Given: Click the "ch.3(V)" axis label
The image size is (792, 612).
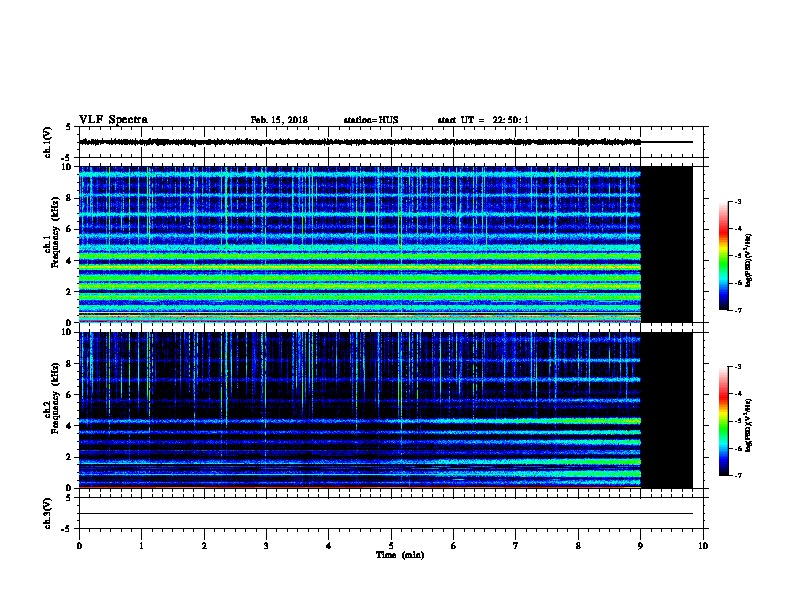Looking at the screenshot, I should coord(47,513).
